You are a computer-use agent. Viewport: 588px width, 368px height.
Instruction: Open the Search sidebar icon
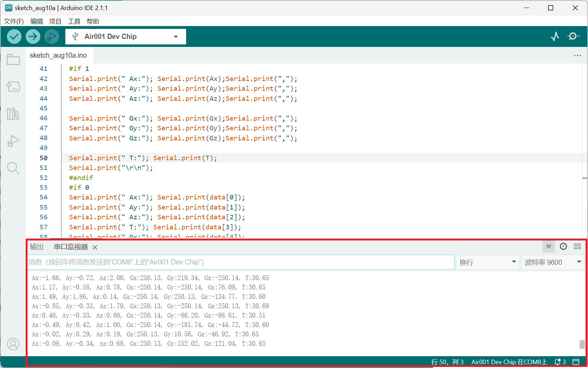(13, 168)
